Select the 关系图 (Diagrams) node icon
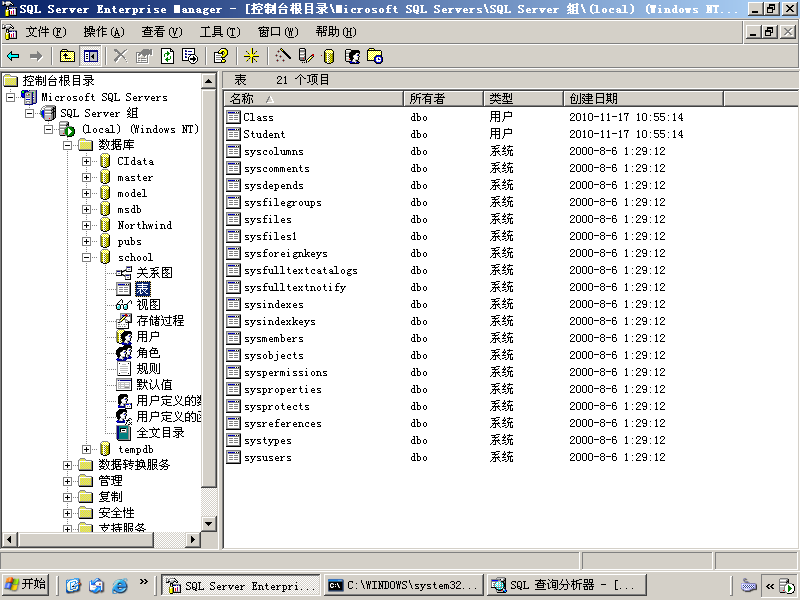800x600 pixels. (123, 273)
